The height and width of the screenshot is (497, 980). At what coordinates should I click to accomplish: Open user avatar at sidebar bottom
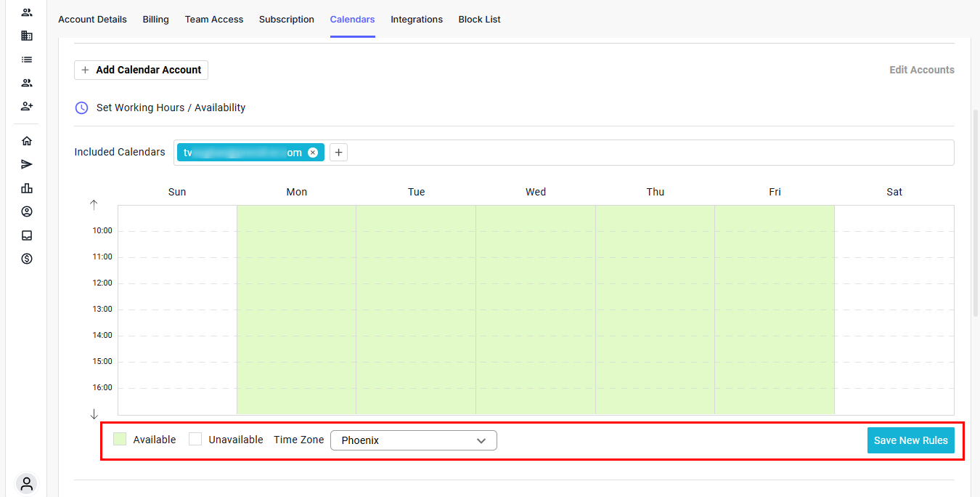pos(27,483)
